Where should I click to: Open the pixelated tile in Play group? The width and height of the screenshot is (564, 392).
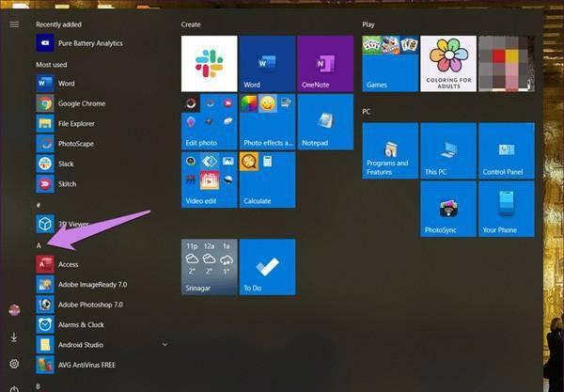coord(507,64)
